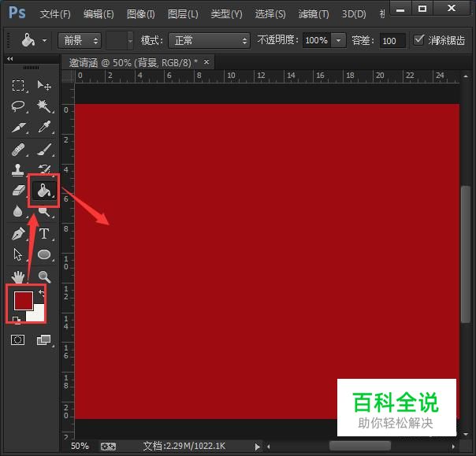Click the Photoshop Ps logo
The height and width of the screenshot is (456, 476).
tap(17, 13)
